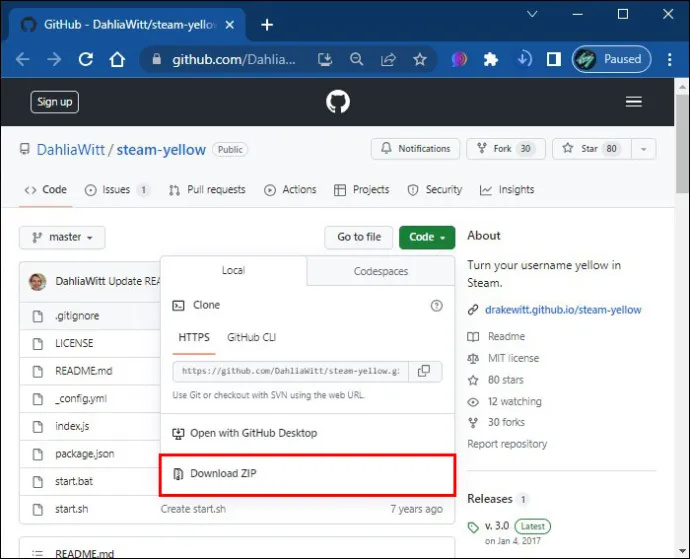
Task: Expand the star lists dropdown arrow
Action: point(643,149)
